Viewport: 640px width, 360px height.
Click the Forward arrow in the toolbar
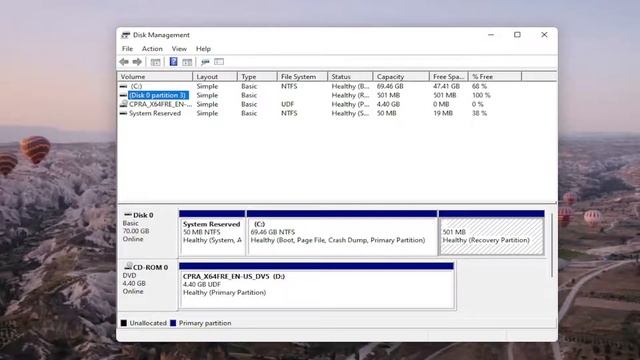(138, 62)
